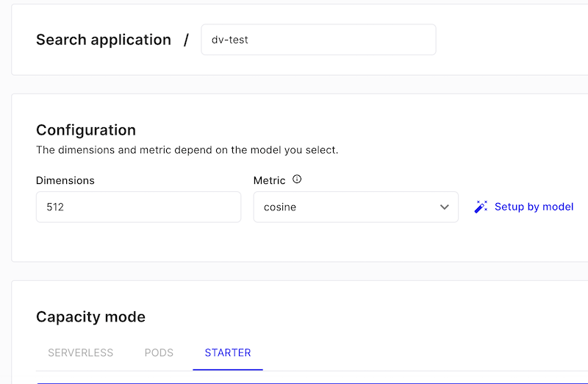Click the Configuration section heading

[86, 130]
